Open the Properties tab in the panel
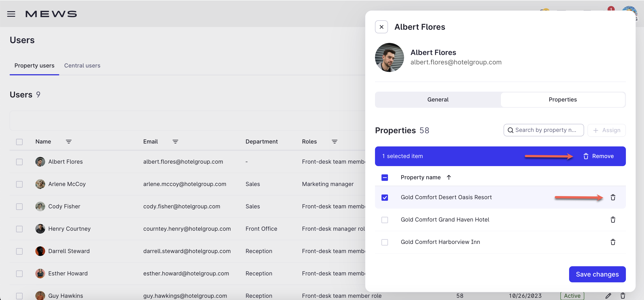The width and height of the screenshot is (644, 300). point(563,99)
